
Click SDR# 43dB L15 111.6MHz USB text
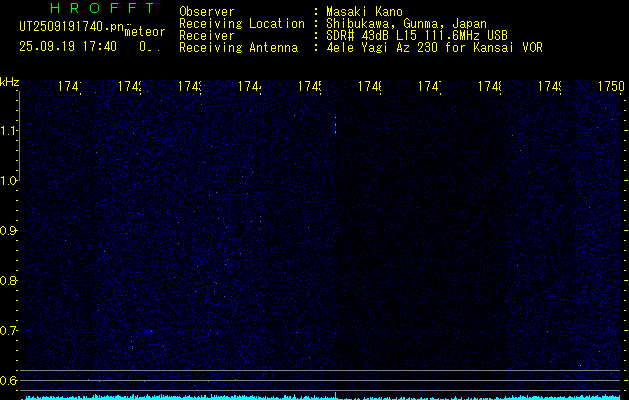(417, 36)
